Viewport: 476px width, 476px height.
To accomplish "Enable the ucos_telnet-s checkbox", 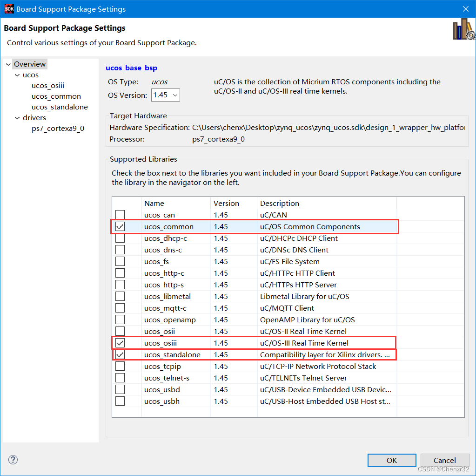I will click(x=120, y=378).
